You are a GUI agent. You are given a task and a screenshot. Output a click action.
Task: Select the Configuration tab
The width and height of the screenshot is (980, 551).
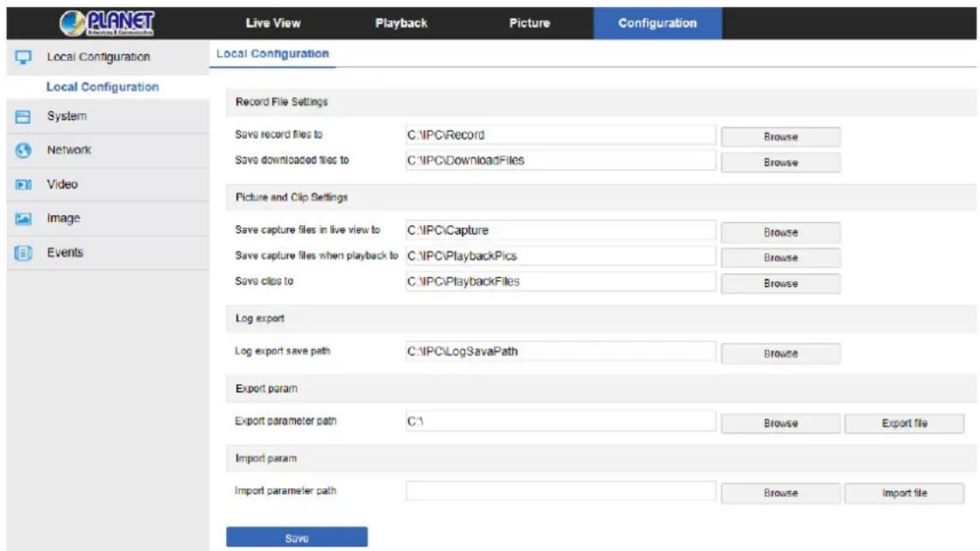[x=658, y=23]
